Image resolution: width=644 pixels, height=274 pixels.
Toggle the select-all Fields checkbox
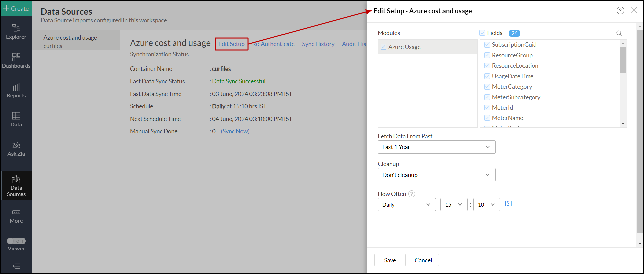coord(482,33)
